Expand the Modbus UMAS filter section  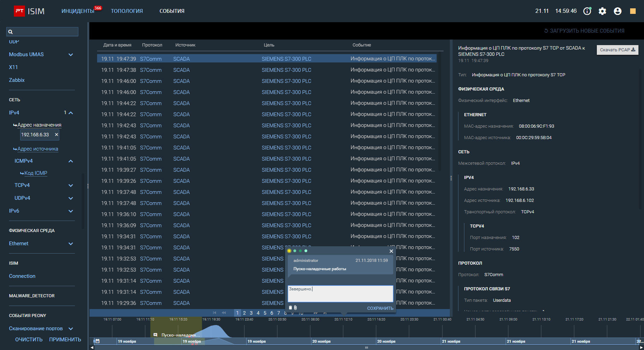tap(71, 55)
